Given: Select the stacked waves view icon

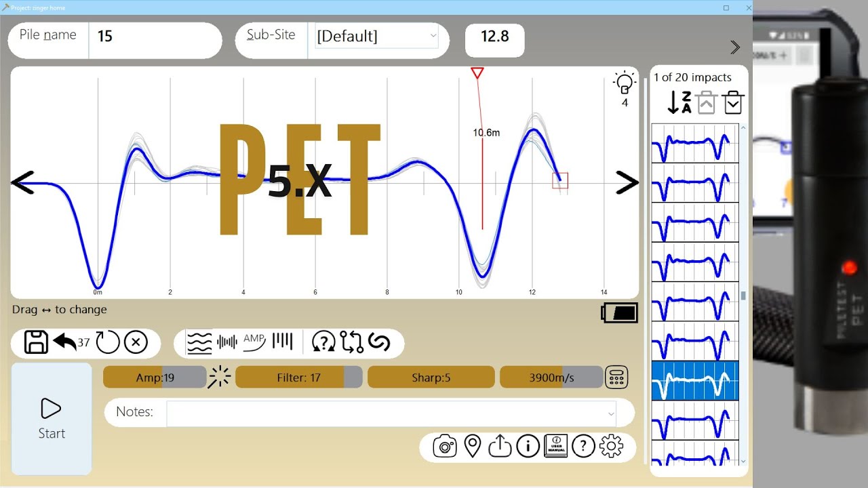Looking at the screenshot, I should coord(199,342).
